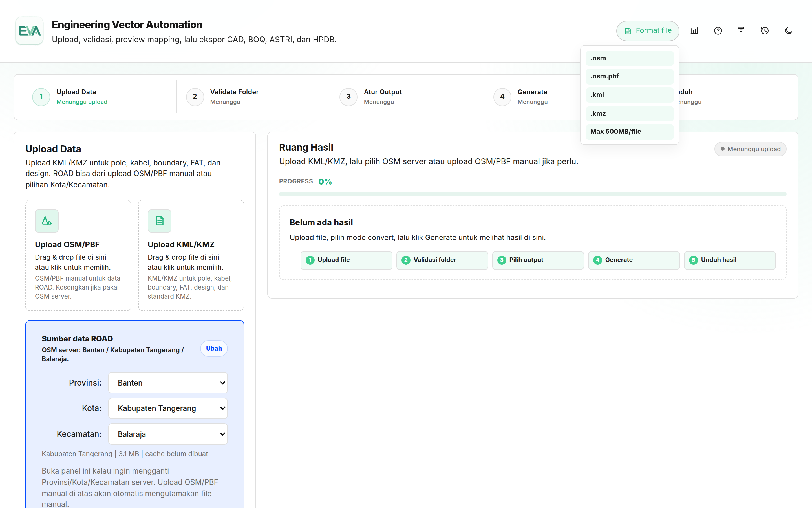Click the Engineering Vector Automation title
The width and height of the screenshot is (812, 508).
point(127,25)
